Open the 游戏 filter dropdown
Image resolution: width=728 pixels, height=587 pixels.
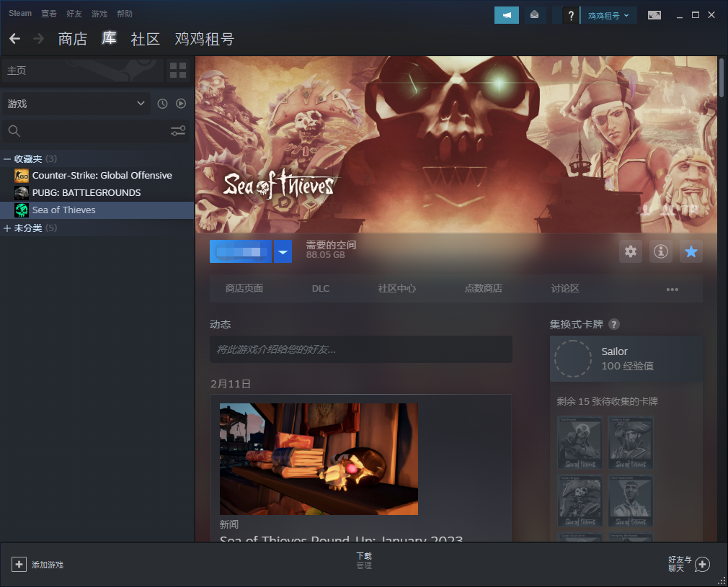[76, 104]
